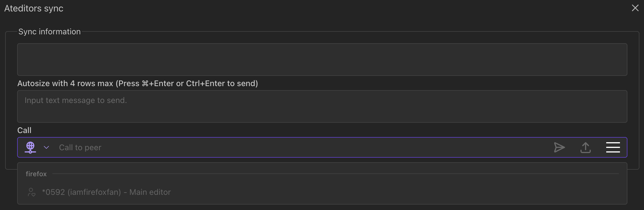
Task: Expand the chevron next to the globe
Action: [x=46, y=147]
